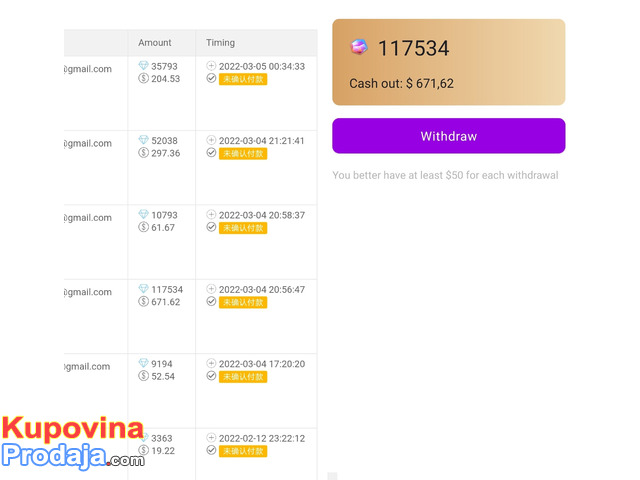Click the gem icon beside 117534 balance
This screenshot has width=640, height=480.
coord(359,47)
